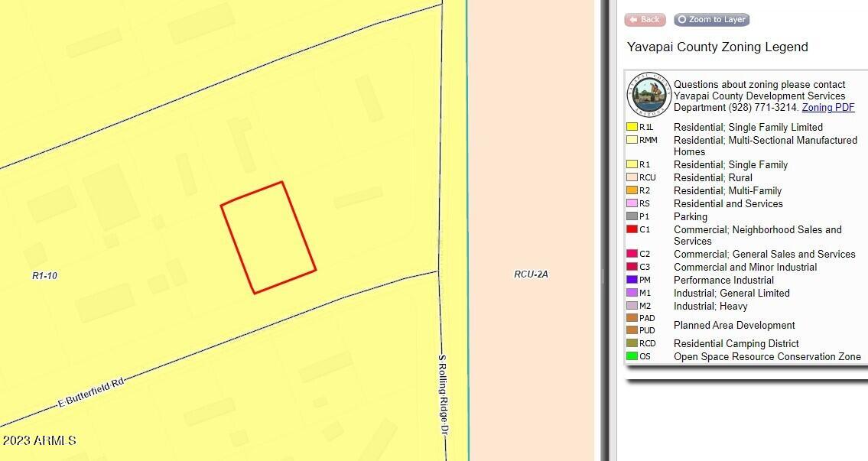
Task: Open the Zoning PDF link
Action: [x=828, y=108]
